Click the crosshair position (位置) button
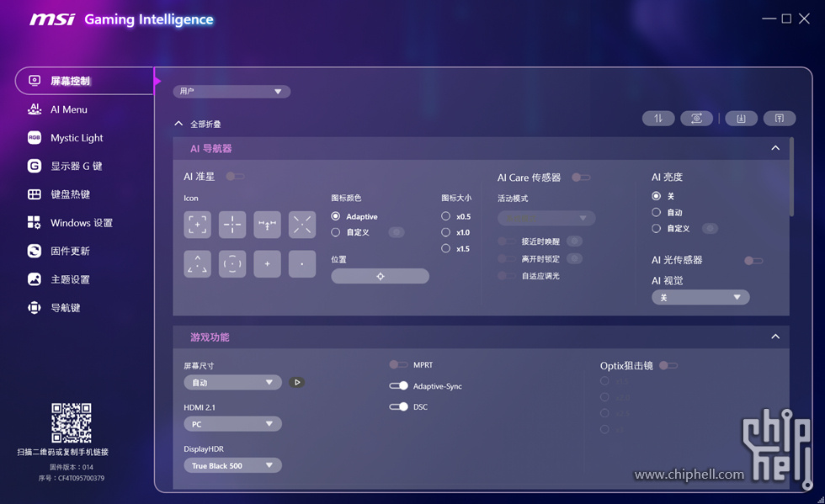The image size is (825, 504). click(380, 276)
